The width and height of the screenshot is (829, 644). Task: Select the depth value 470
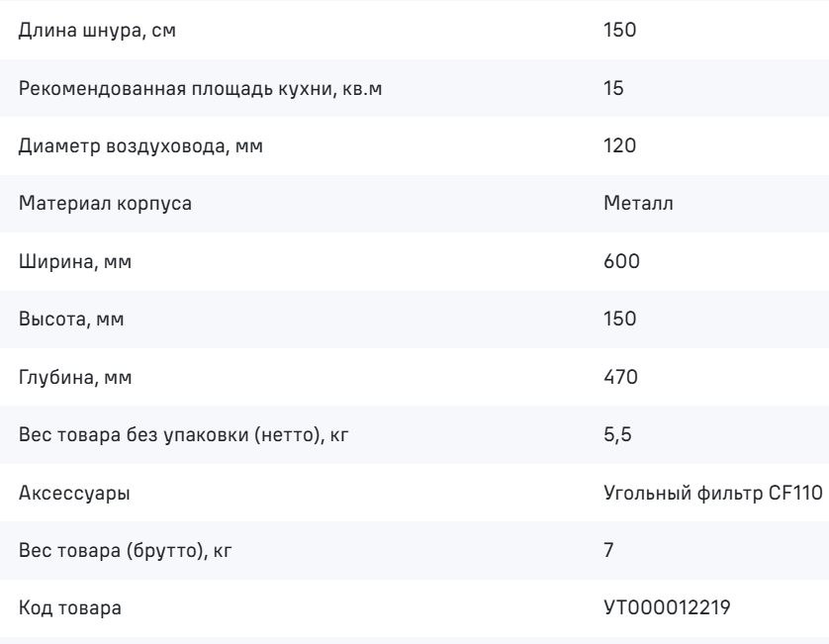tap(620, 377)
